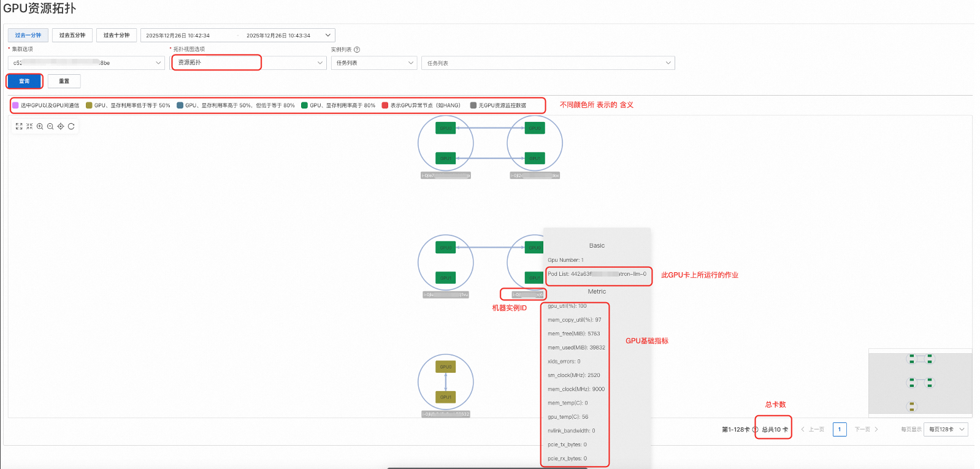The image size is (980, 469).
Task: Click the center/locate target icon
Action: pyautogui.click(x=61, y=126)
